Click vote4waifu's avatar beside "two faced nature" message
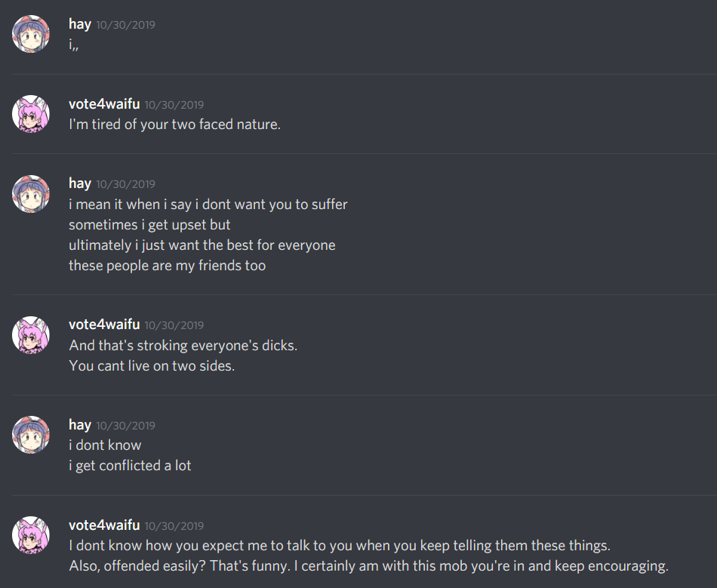 31,114
